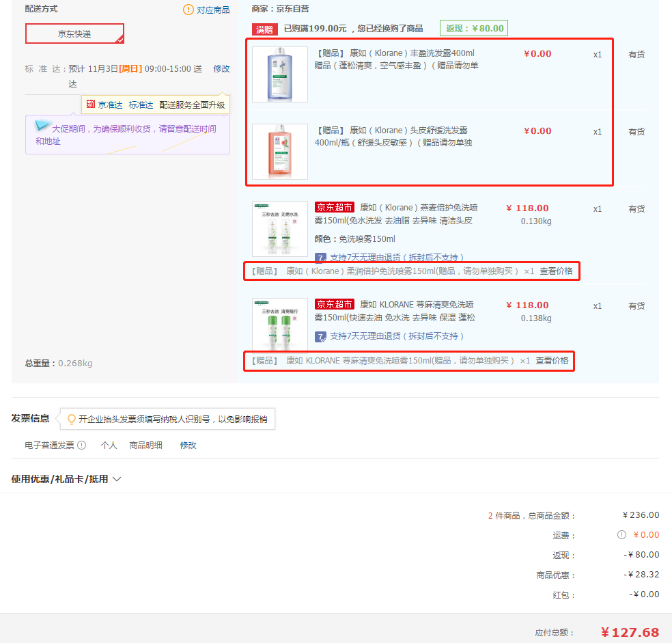Select the 京东快递 delivery option
Viewport: 672px width, 643px height.
point(74,33)
